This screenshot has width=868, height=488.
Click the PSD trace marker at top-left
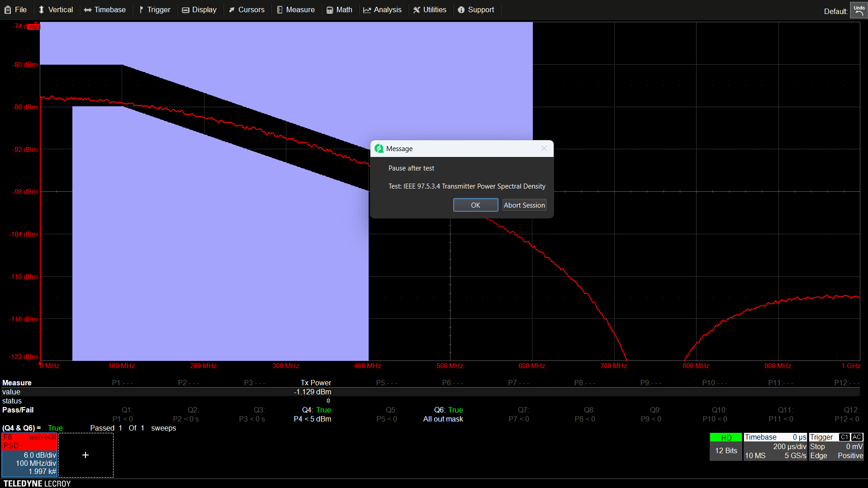pos(34,27)
